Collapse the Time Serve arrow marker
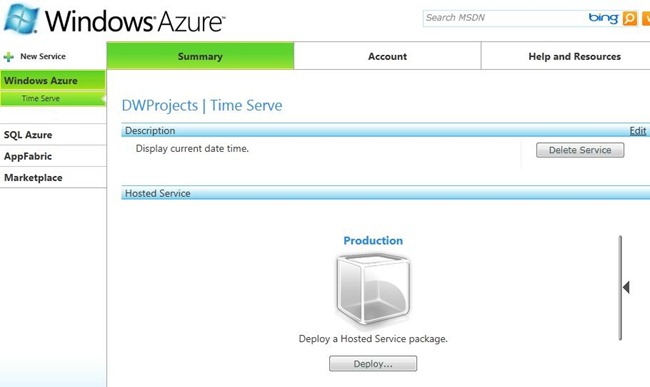Image resolution: width=650 pixels, height=387 pixels. click(x=104, y=99)
